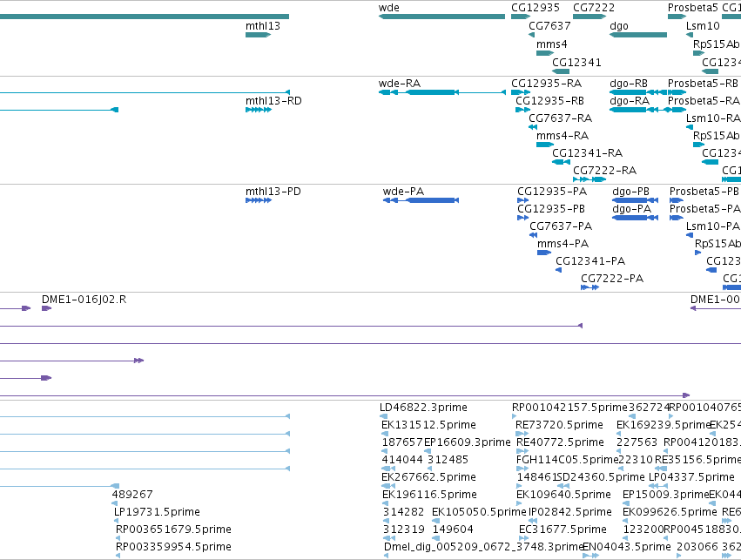The height and width of the screenshot is (560, 741).
Task: Click the RP001042157.5prime EST label
Action: pyautogui.click(x=569, y=408)
